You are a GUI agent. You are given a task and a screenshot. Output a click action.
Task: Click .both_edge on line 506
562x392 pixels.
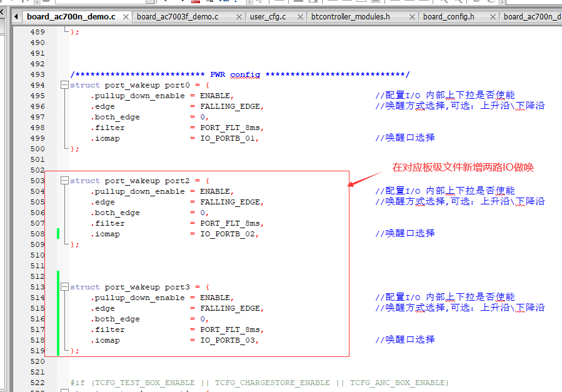[x=115, y=213]
